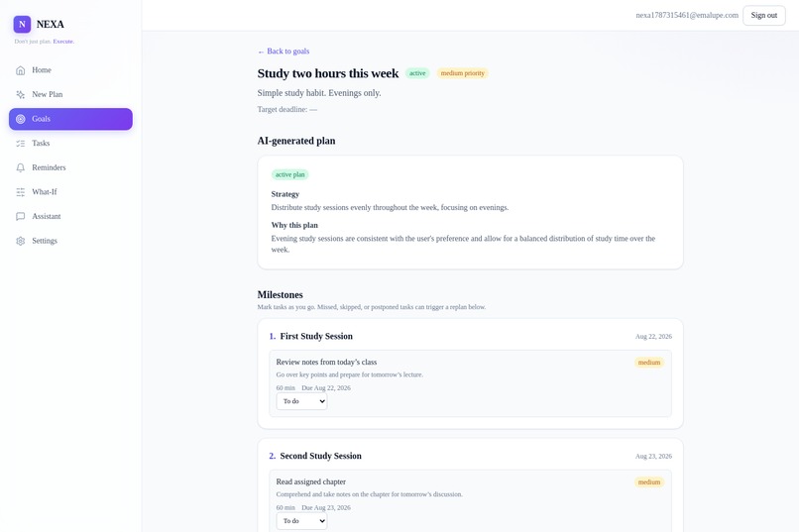Open Reminders from the sidebar

coord(70,168)
